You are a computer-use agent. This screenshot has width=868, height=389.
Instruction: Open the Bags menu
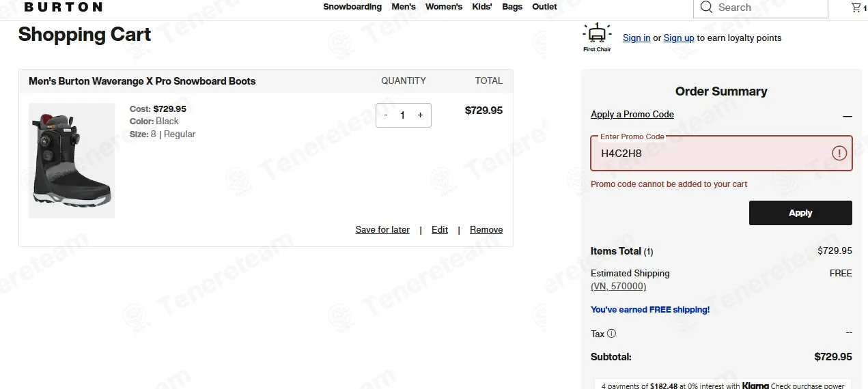(512, 7)
